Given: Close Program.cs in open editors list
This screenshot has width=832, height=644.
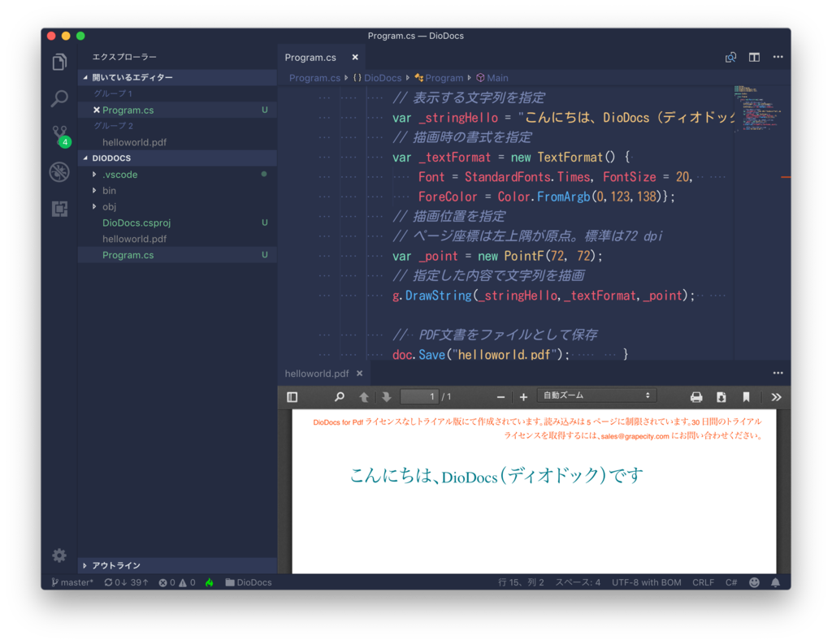Looking at the screenshot, I should [97, 110].
